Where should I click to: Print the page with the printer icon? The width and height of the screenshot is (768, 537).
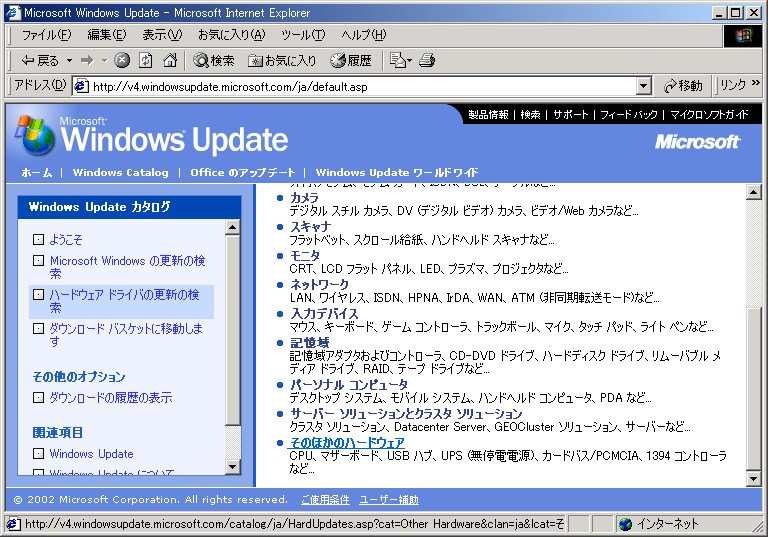coord(427,60)
